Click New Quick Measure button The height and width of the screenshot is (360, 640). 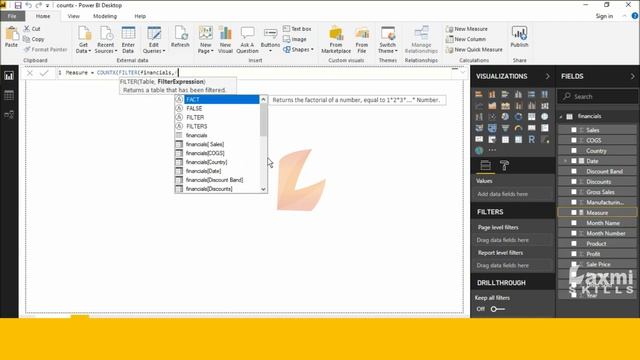tap(474, 49)
